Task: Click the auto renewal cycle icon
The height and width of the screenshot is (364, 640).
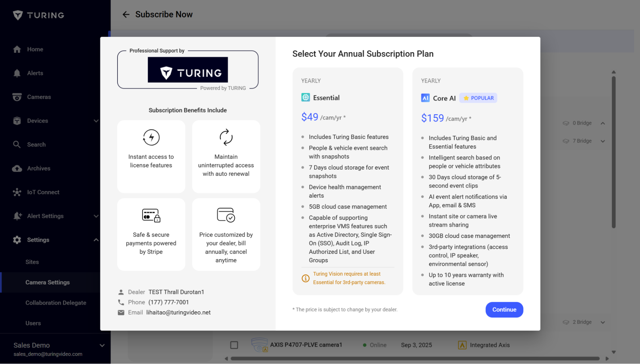Action: pyautogui.click(x=226, y=138)
